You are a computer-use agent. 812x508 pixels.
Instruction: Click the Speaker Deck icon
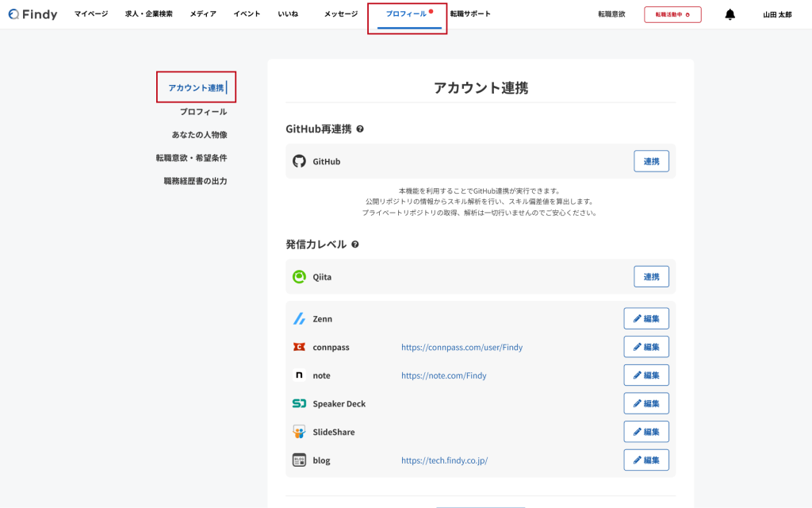point(299,404)
